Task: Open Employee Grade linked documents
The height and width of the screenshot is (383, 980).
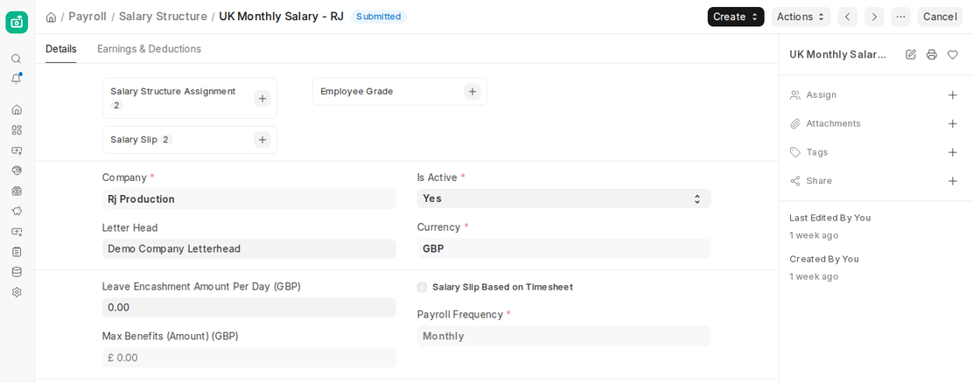Action: click(x=357, y=92)
